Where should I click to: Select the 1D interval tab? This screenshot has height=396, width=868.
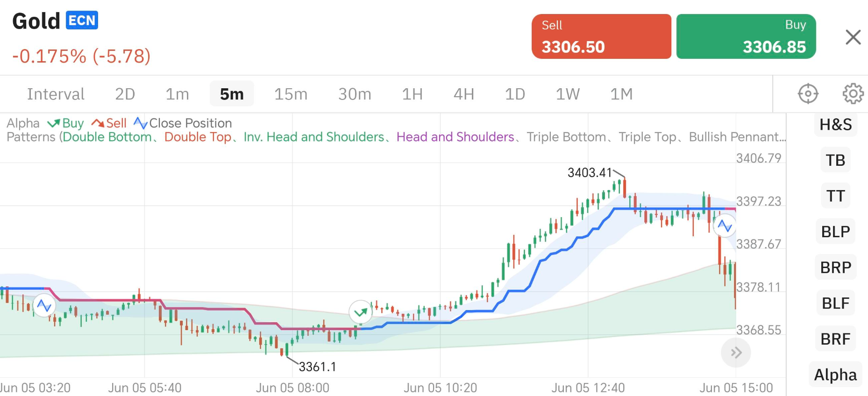click(515, 94)
